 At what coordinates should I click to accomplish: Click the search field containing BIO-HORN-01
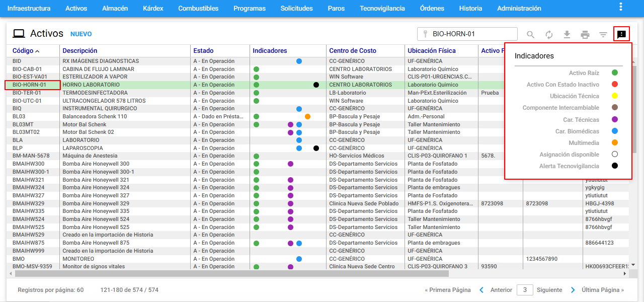coord(467,34)
